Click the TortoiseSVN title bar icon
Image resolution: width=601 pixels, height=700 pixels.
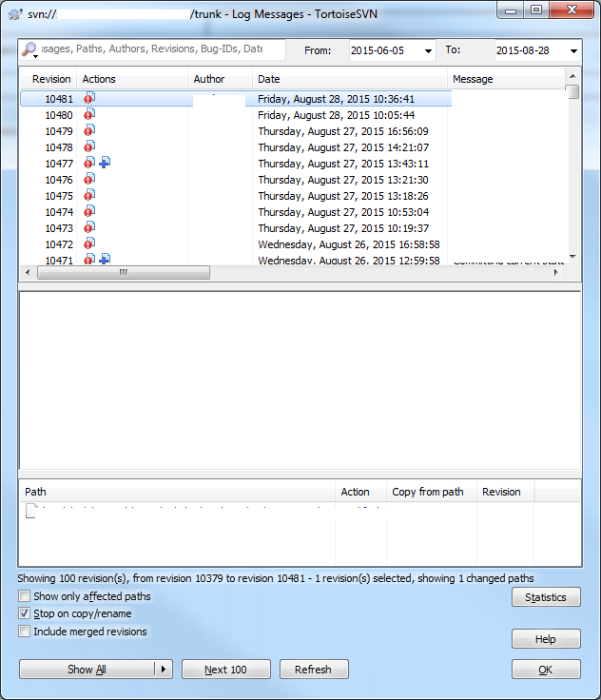pyautogui.click(x=15, y=14)
